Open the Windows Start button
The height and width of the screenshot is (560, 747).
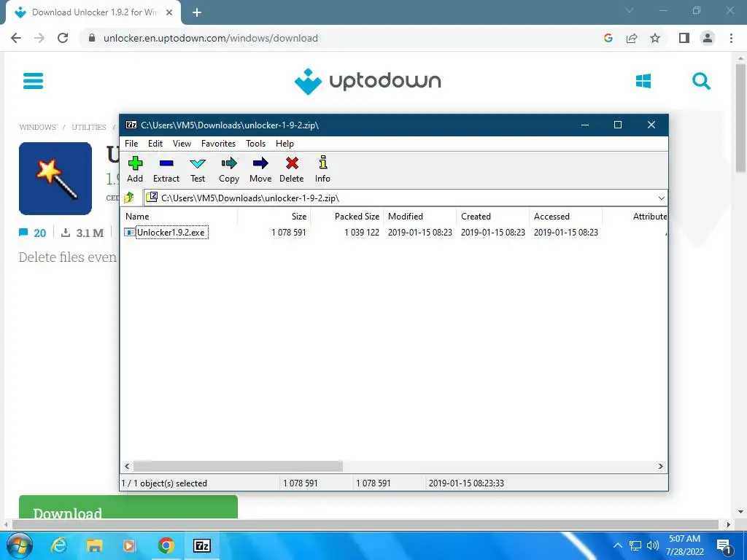pyautogui.click(x=20, y=545)
